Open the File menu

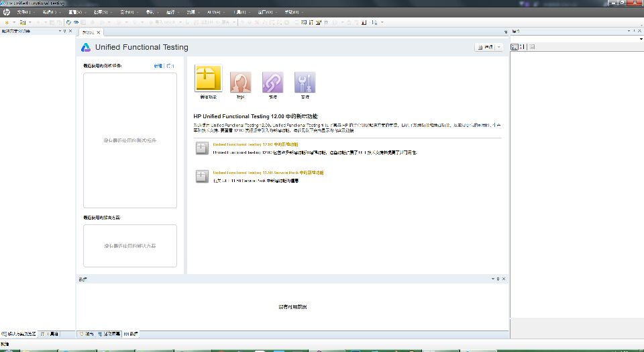[23, 12]
